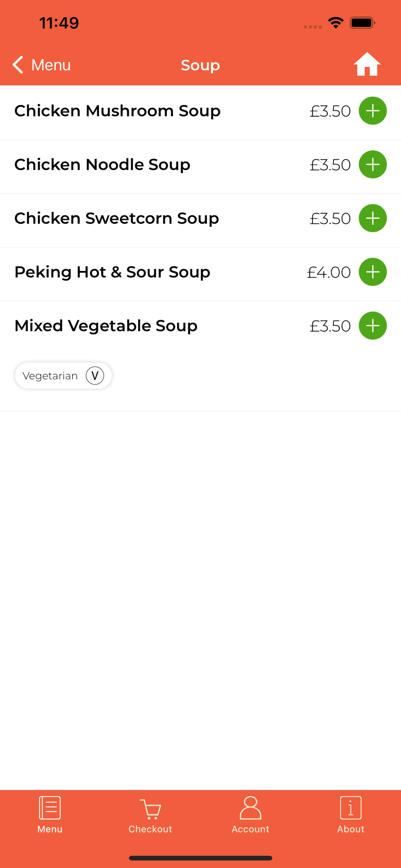Tap the £4.00 price label
The image size is (401, 868).
point(329,273)
